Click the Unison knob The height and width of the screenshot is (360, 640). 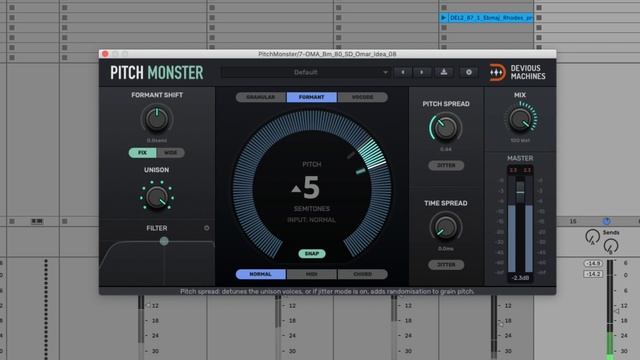pyautogui.click(x=157, y=197)
